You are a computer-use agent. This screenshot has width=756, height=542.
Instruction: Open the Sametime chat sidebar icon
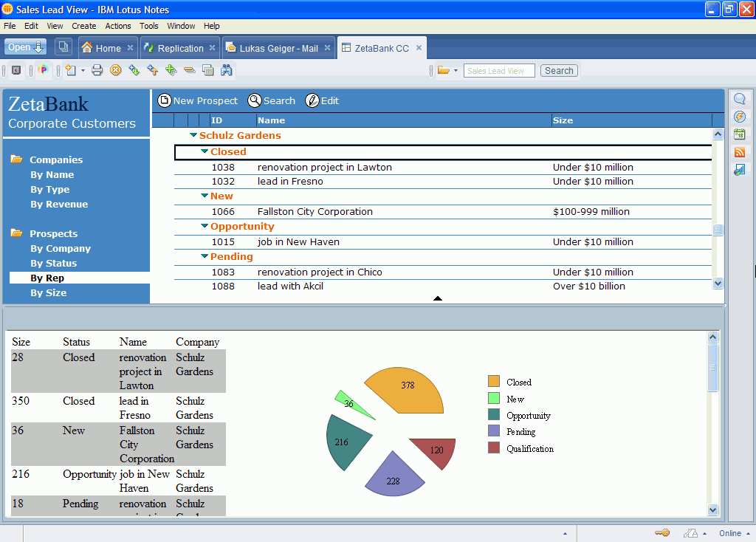click(740, 100)
